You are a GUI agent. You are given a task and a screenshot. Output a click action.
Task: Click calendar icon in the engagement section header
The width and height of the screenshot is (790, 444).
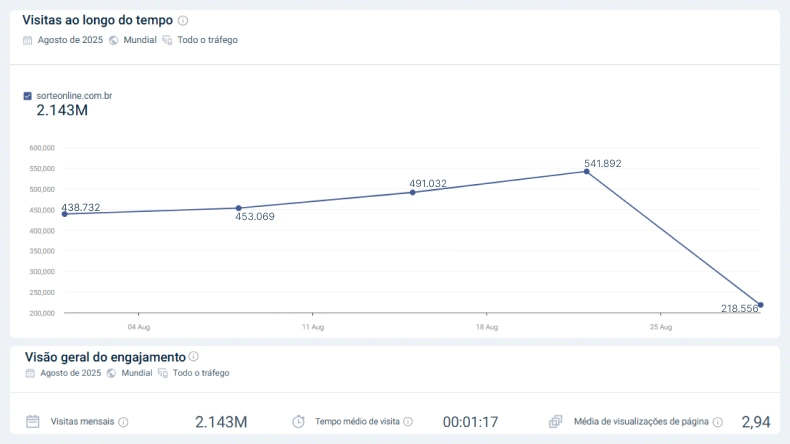(28, 373)
